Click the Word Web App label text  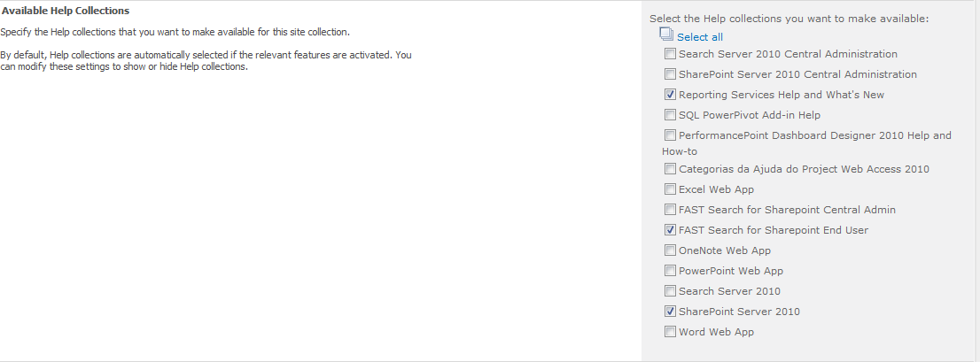716,332
